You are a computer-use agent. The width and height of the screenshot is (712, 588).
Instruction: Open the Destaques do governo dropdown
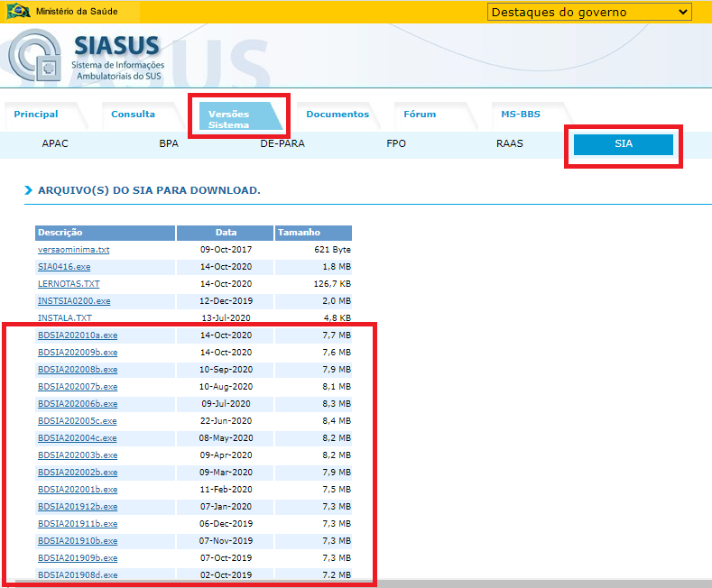[x=589, y=12]
